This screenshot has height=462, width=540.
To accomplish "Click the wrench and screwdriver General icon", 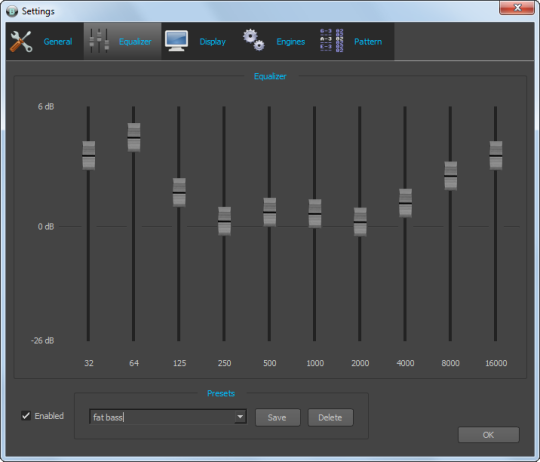I will [x=21, y=42].
